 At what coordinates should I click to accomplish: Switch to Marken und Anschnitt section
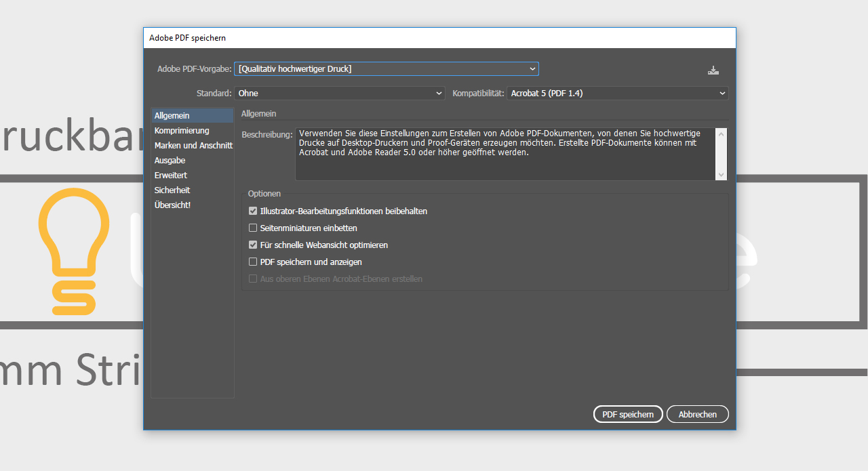(193, 146)
